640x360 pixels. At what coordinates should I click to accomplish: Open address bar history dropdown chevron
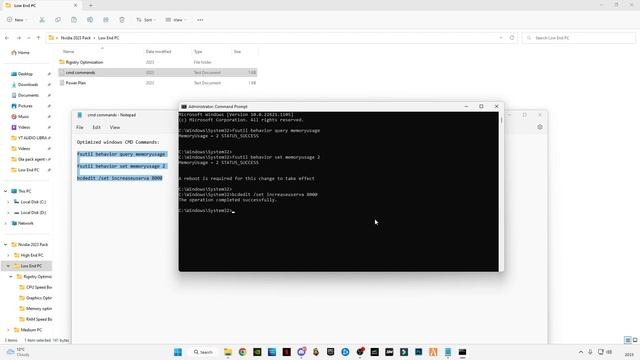tap(501, 38)
